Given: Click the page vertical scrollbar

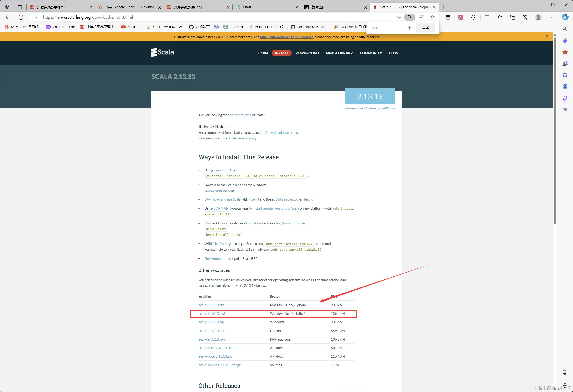Looking at the screenshot, I should (x=555, y=131).
